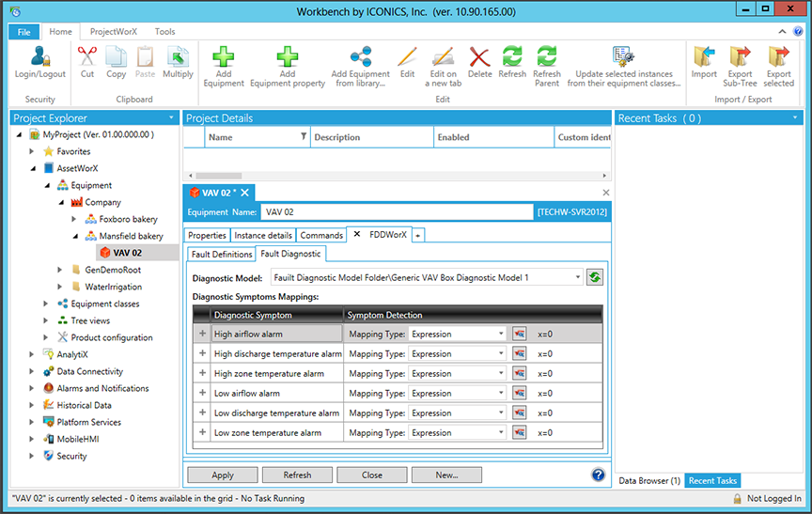Viewport: 812px width, 514px height.
Task: Open the Diagnostic Model dropdown
Action: (577, 277)
